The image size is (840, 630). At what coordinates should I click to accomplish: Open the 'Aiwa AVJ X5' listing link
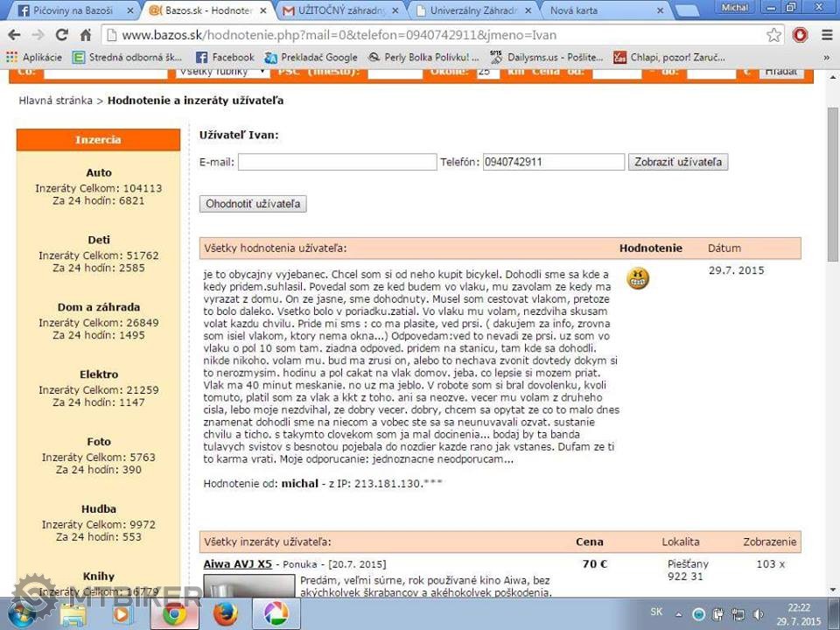coord(237,564)
